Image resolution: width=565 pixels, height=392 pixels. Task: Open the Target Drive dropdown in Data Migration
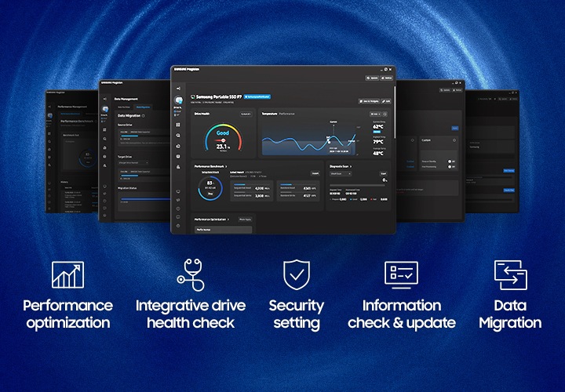[133, 163]
